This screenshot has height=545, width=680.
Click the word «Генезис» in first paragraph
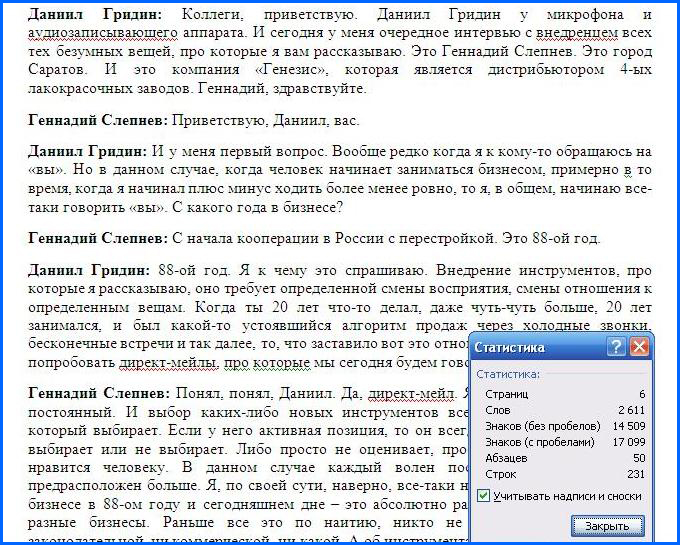point(291,70)
